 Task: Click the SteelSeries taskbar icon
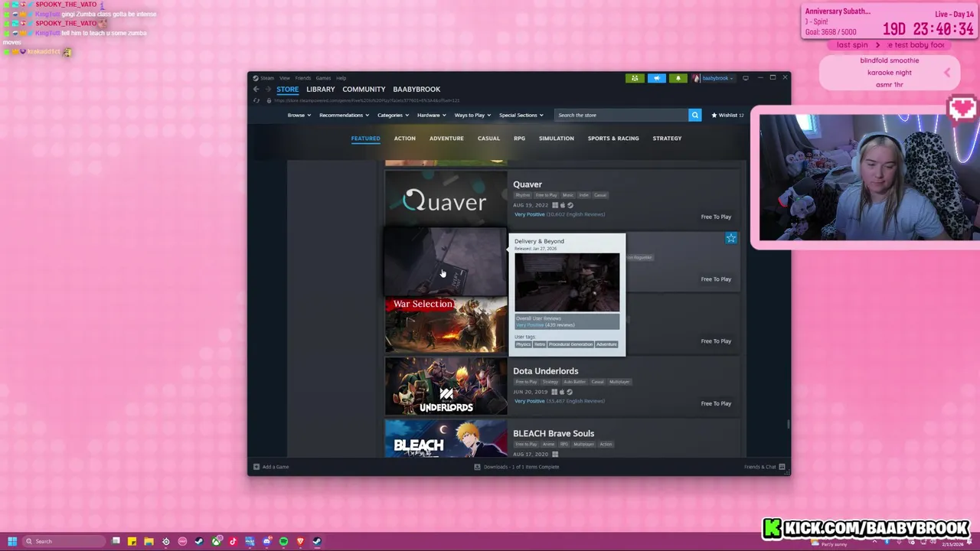coord(165,541)
